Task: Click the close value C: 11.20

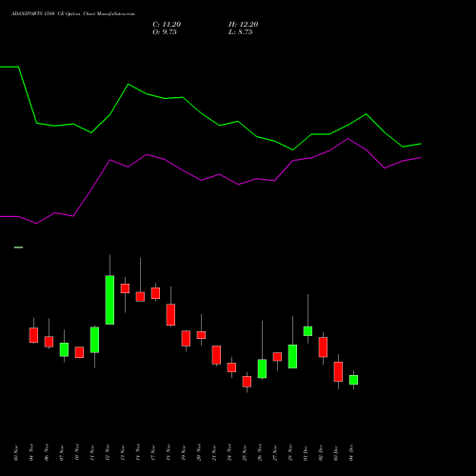Action: [x=167, y=25]
